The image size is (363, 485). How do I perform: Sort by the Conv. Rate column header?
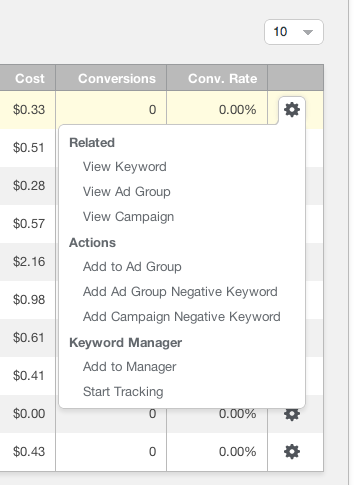(223, 79)
